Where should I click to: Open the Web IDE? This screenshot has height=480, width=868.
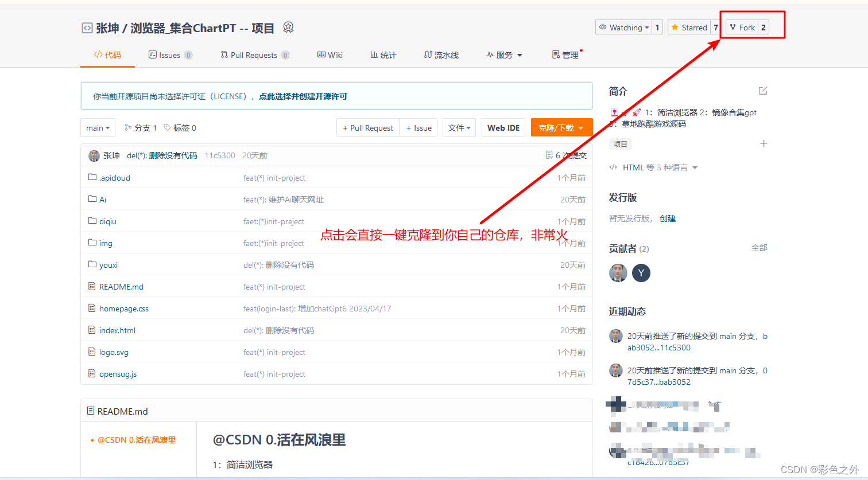point(503,128)
